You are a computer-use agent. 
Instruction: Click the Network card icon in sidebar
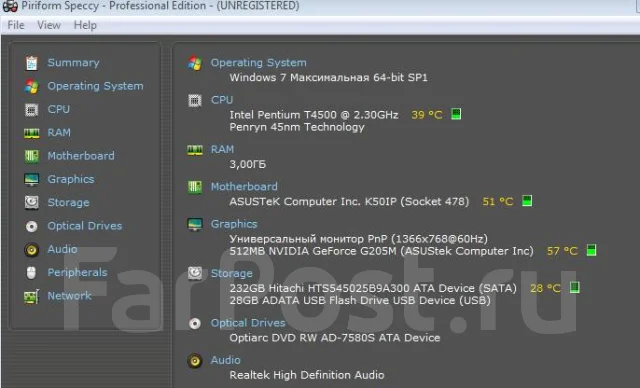(x=31, y=296)
